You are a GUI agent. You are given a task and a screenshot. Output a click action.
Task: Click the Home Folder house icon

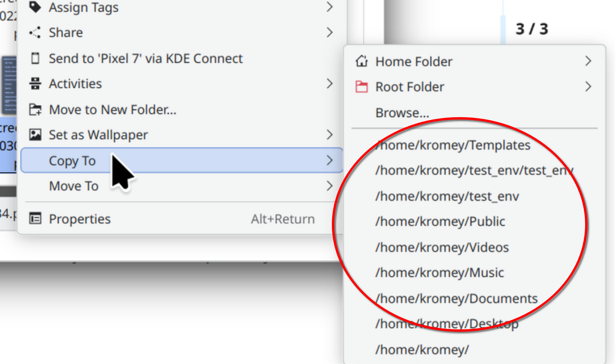pos(361,61)
